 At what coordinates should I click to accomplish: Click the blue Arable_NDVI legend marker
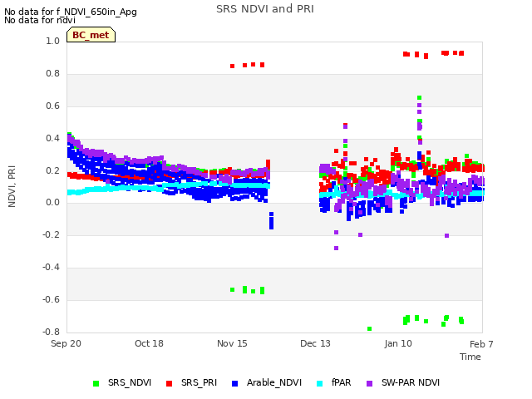[234, 383]
